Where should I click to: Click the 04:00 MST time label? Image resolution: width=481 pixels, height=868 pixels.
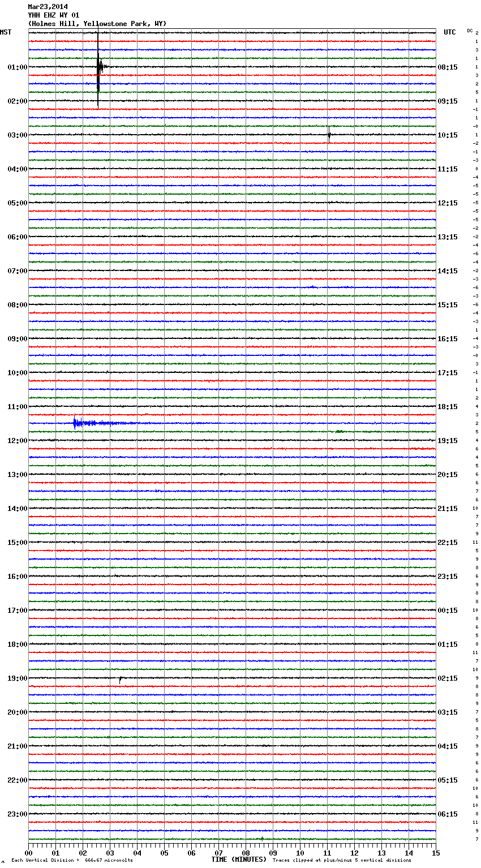pyautogui.click(x=18, y=169)
